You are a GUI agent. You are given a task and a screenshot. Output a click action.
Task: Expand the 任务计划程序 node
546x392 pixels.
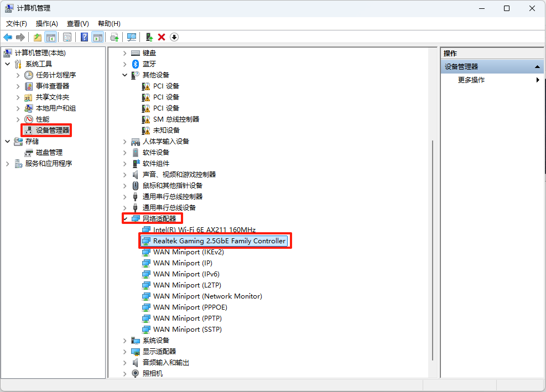coord(18,75)
